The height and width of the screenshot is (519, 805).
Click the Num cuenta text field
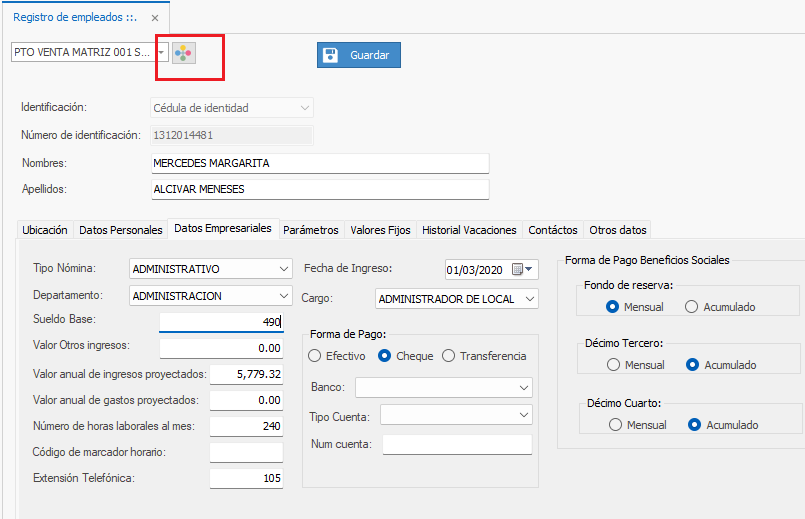457,445
